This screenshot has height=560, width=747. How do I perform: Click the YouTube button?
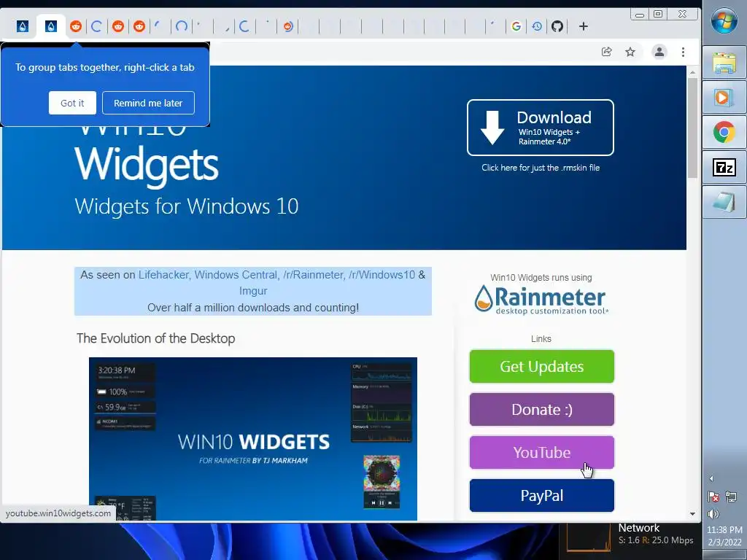coord(542,452)
